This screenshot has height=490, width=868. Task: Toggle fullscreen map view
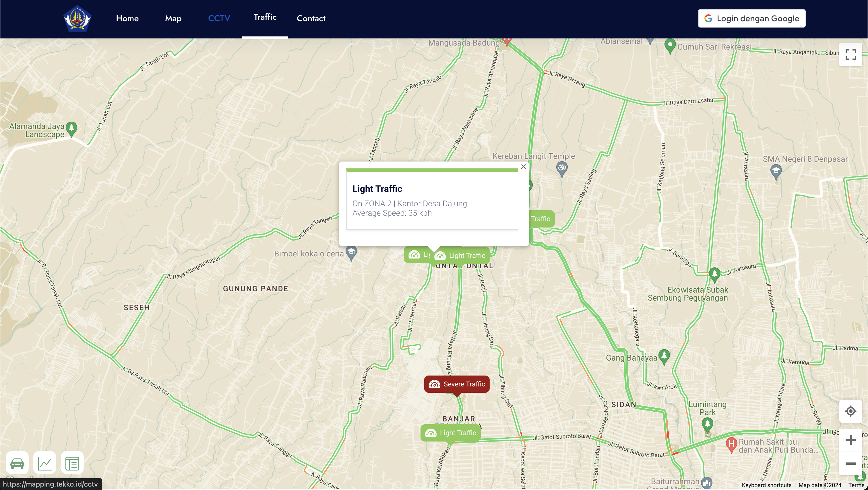click(x=850, y=55)
